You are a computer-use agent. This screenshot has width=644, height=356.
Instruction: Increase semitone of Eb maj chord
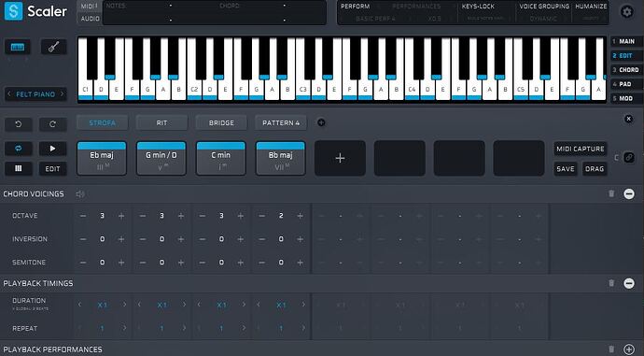[x=121, y=263]
